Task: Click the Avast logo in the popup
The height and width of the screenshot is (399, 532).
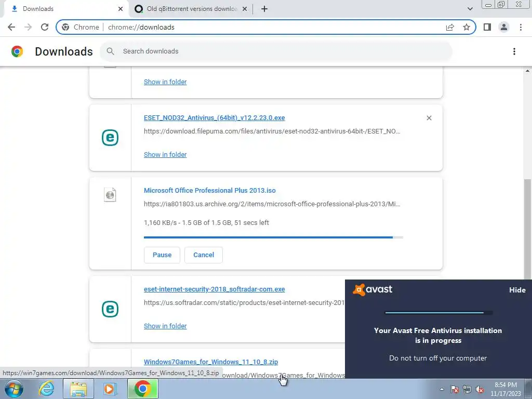Action: click(373, 289)
